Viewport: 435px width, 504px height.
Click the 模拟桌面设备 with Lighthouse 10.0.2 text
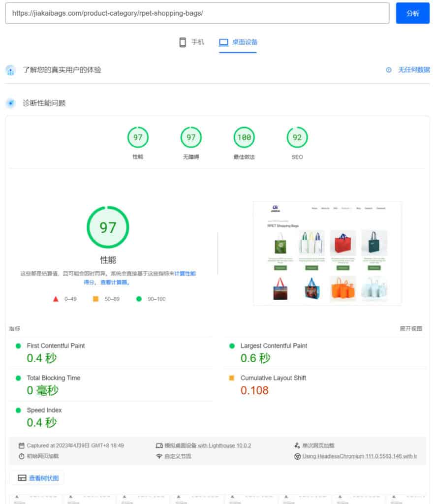click(x=208, y=445)
